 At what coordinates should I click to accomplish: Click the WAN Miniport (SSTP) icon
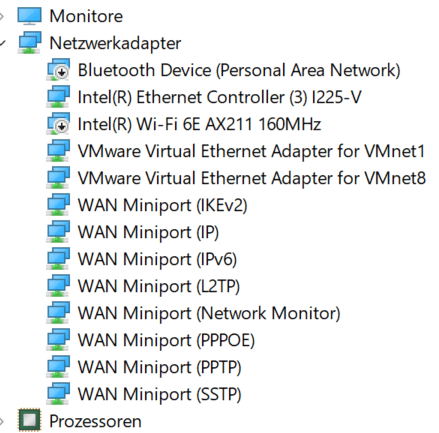[x=58, y=394]
